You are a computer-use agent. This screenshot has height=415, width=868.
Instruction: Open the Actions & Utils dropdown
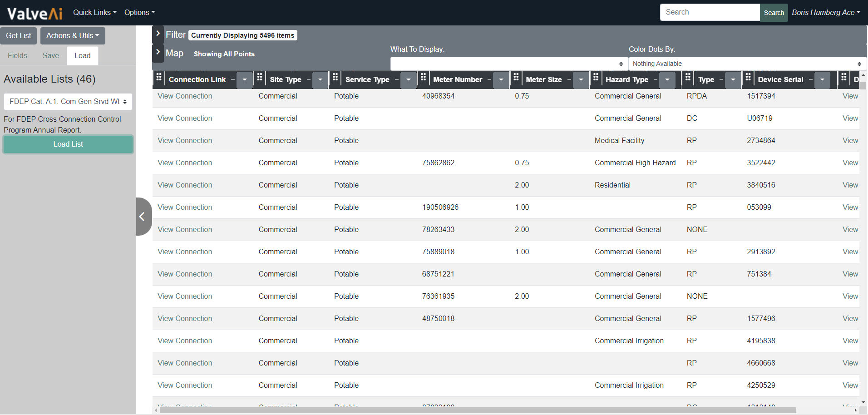73,35
